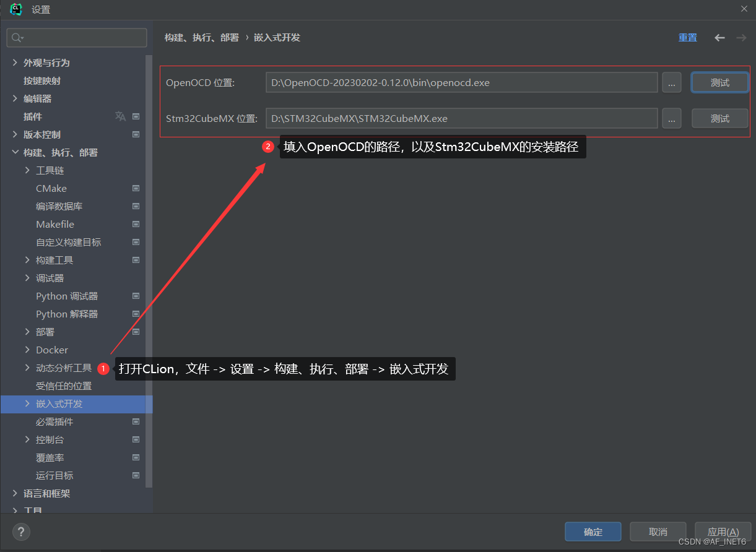Click the settings tree vertical scrollbar
Viewport: 756px width, 552px height.
point(149,271)
